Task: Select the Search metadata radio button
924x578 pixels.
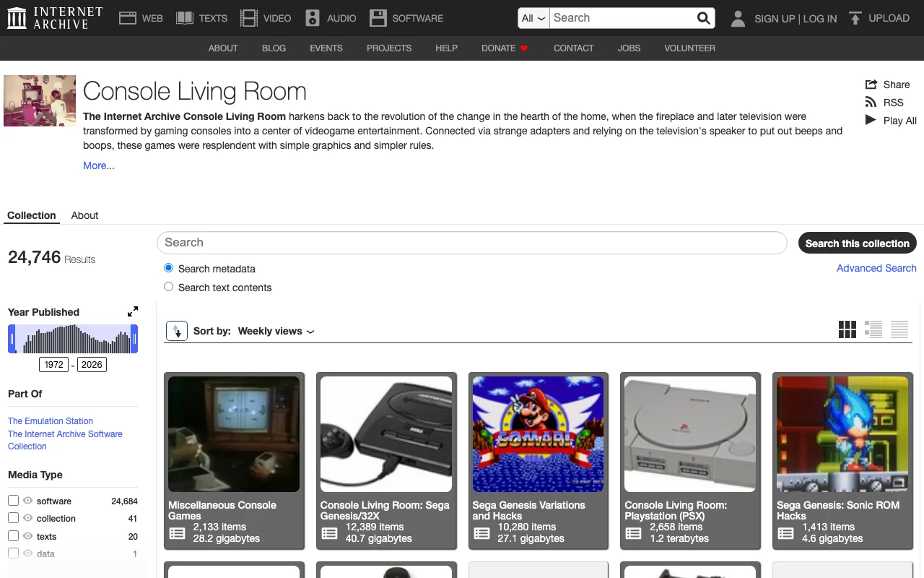Action: pos(169,268)
